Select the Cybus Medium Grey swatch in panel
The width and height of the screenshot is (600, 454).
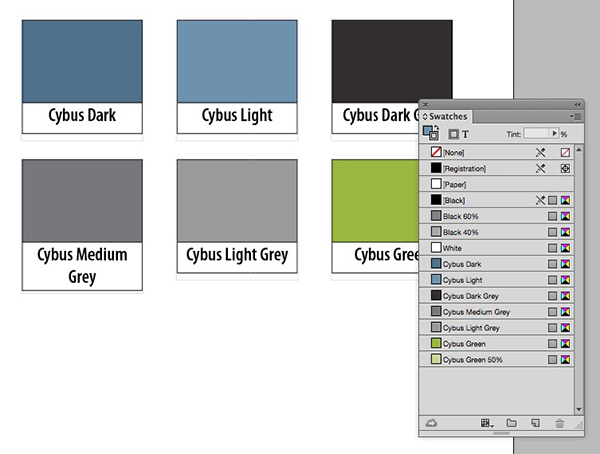coord(496,312)
